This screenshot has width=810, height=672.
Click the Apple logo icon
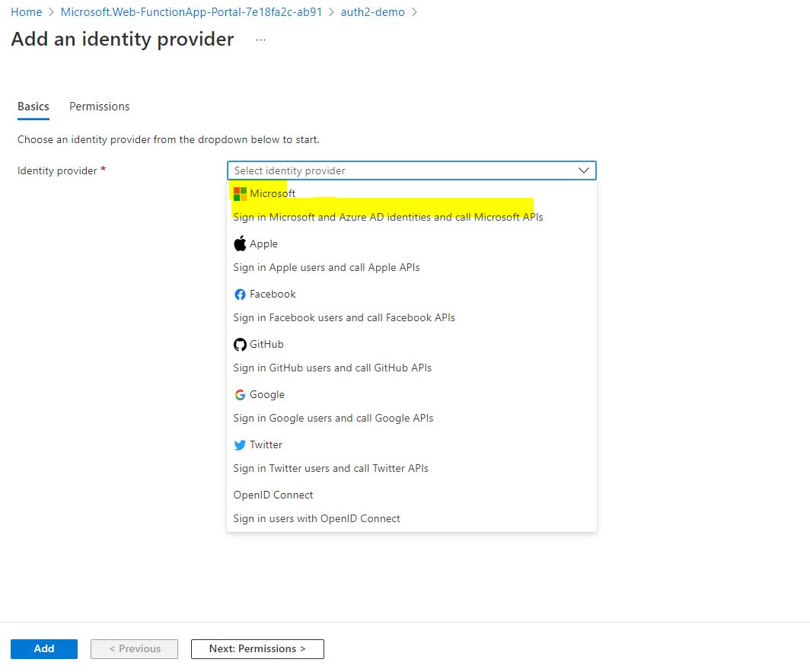click(x=240, y=244)
